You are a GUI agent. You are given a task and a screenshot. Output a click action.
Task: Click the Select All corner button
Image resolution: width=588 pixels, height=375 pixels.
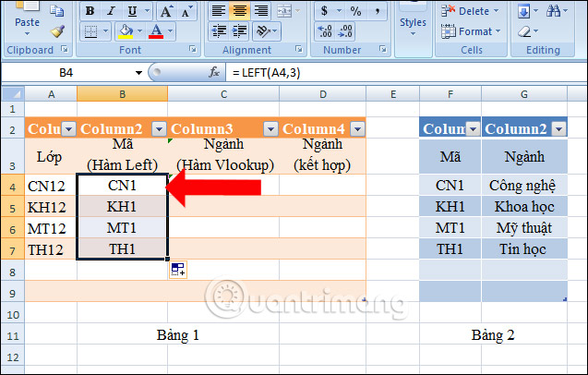pyautogui.click(x=14, y=94)
